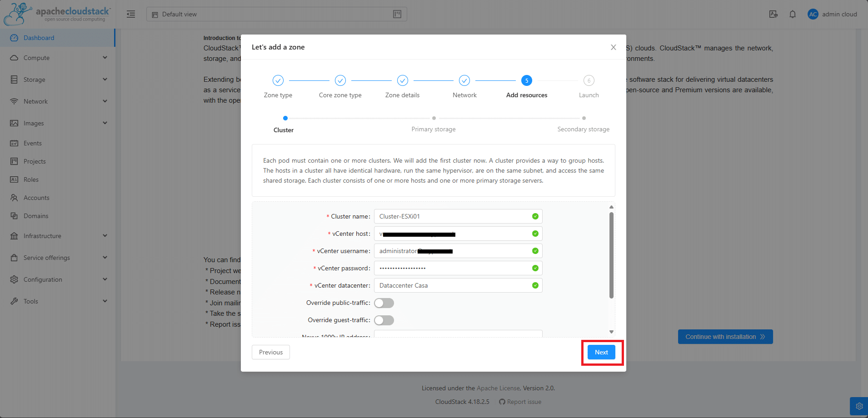Open the Domains menu item

[57, 216]
